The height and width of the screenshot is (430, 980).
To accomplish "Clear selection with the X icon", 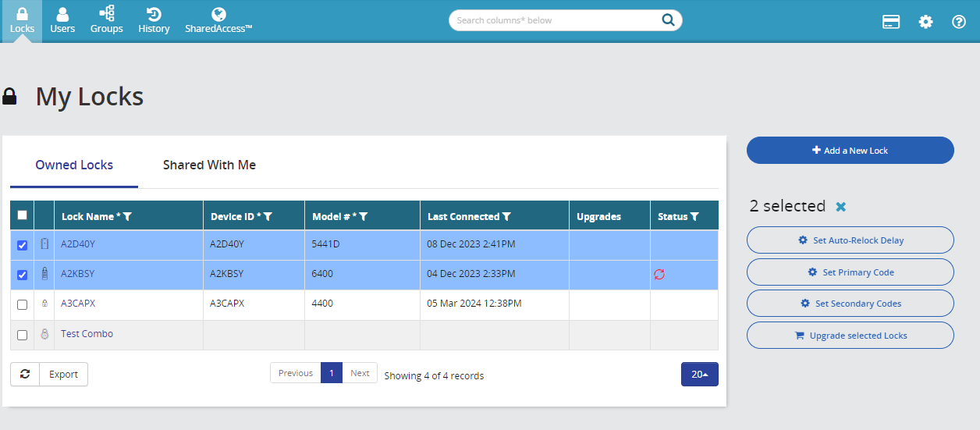I will (840, 207).
